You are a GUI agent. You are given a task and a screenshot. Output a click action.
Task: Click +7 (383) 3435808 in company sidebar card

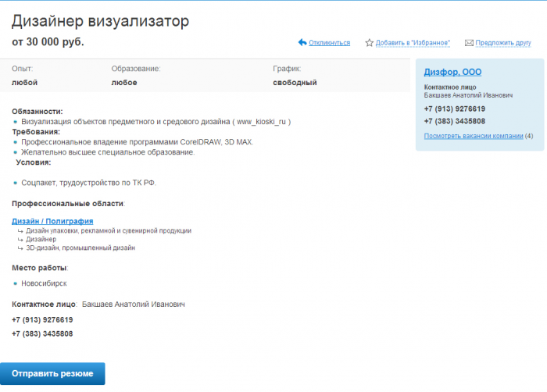click(454, 121)
